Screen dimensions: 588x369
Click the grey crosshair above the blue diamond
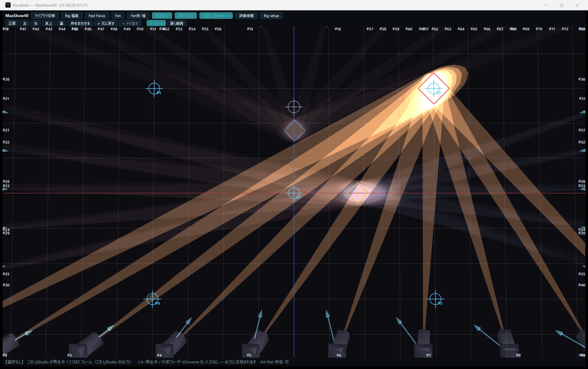(x=294, y=107)
